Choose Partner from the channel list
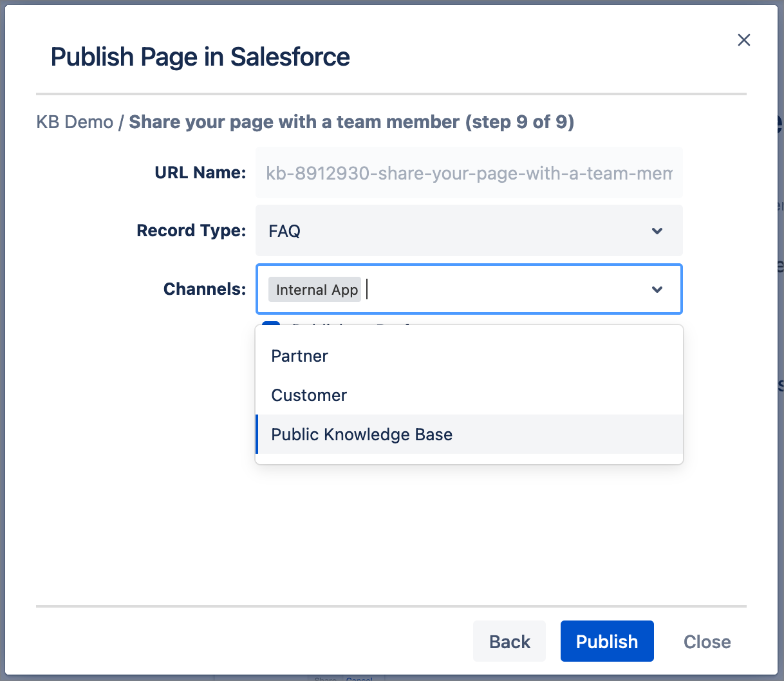 [300, 356]
